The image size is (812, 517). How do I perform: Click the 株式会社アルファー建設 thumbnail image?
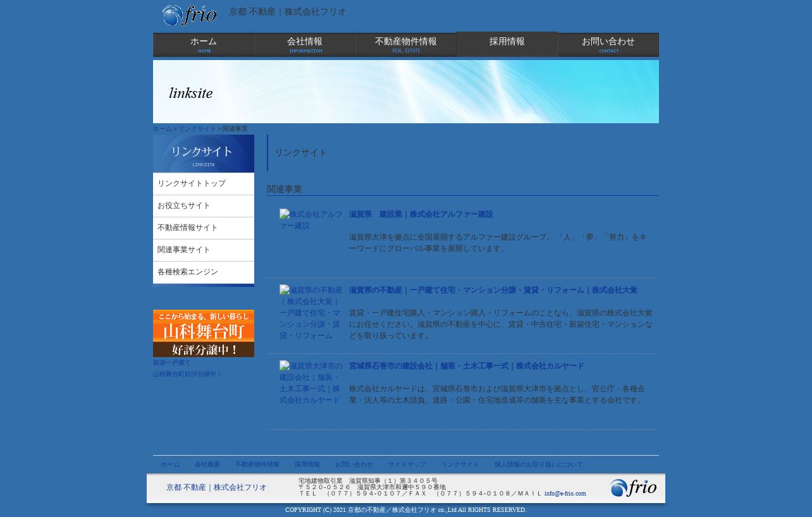[x=311, y=220]
